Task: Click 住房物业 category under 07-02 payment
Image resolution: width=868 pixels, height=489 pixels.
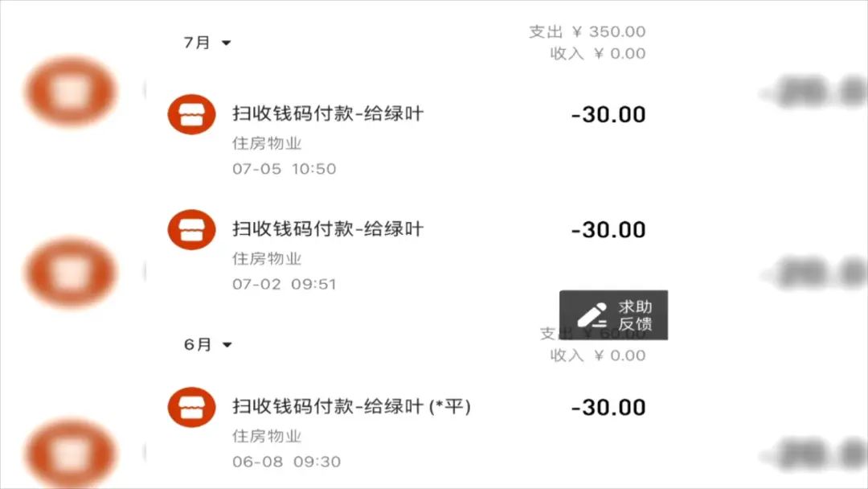Action: [267, 259]
